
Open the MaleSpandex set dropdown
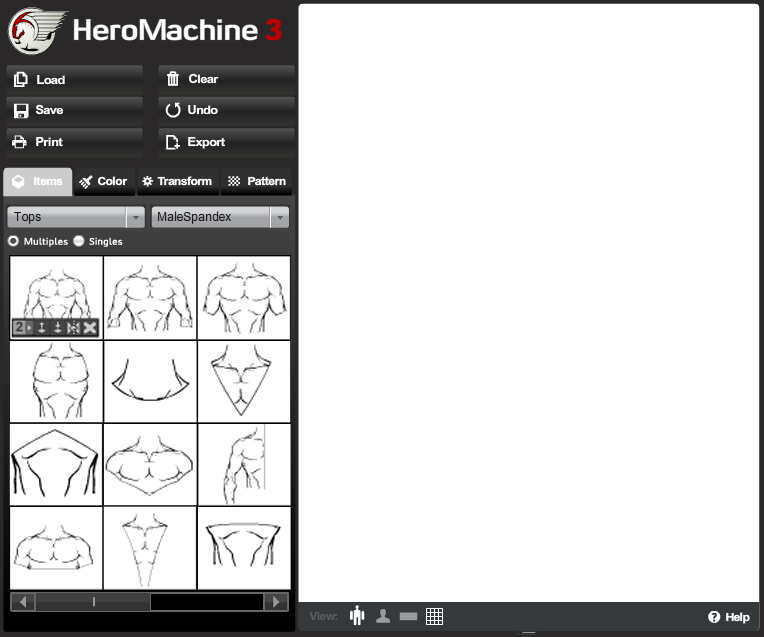tap(220, 217)
